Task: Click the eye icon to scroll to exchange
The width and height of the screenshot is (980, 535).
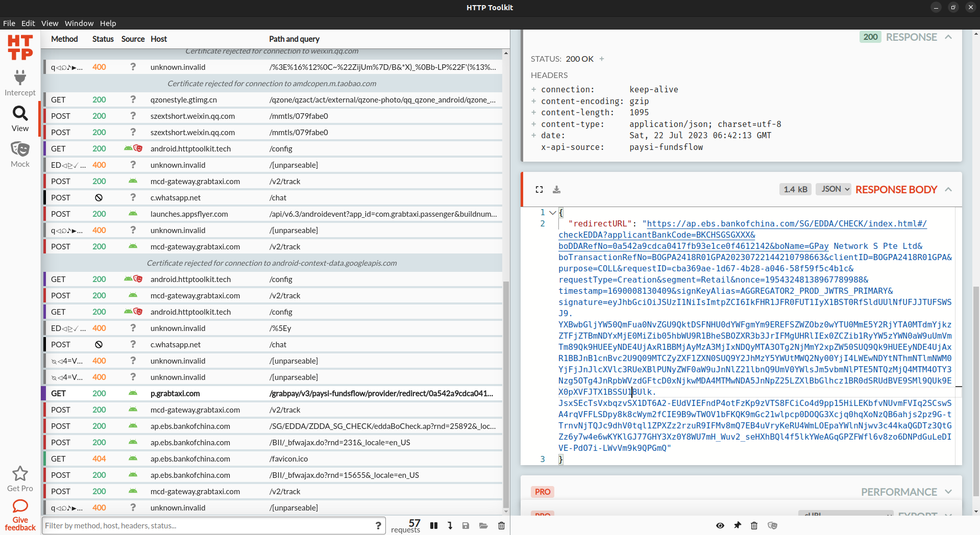Action: click(x=720, y=525)
